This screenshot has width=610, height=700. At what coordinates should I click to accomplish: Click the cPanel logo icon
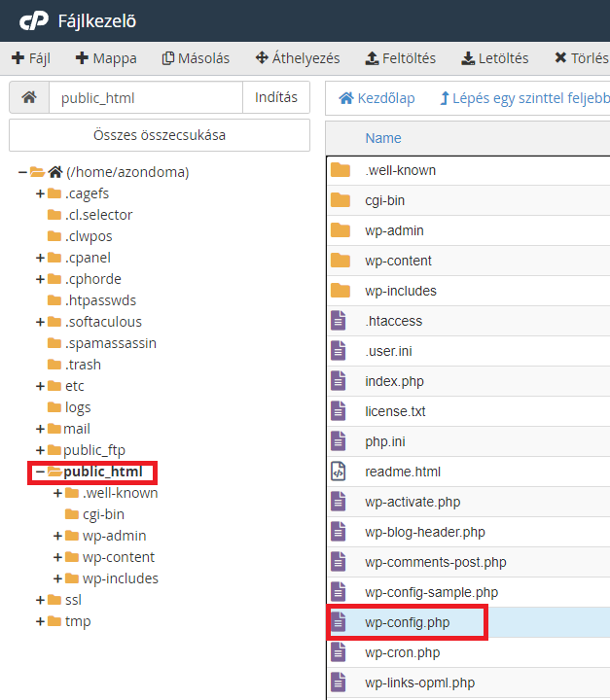33,20
